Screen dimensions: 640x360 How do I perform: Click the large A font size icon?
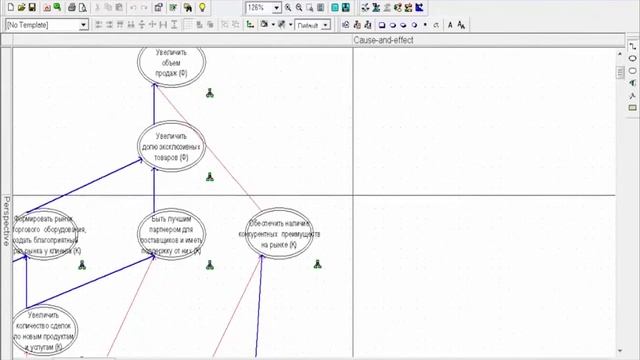(x=461, y=25)
